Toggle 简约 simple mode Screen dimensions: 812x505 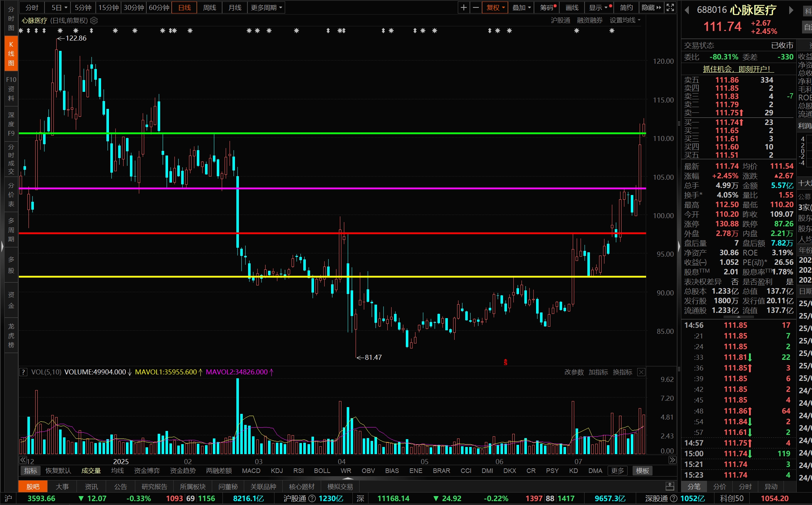(626, 7)
